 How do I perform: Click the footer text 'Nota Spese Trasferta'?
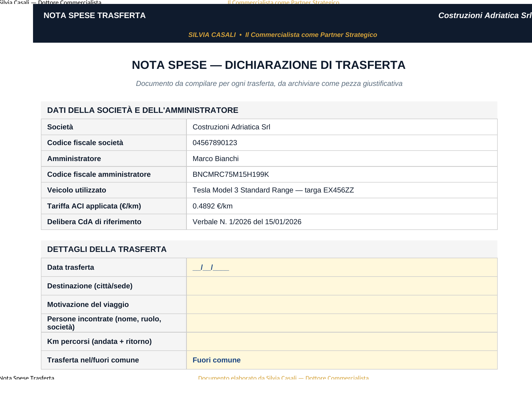coord(27,378)
